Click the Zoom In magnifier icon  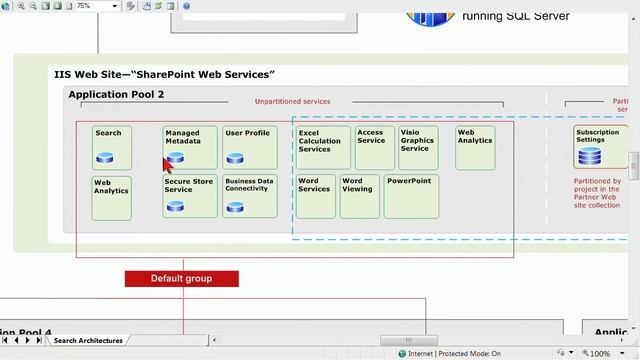click(x=21, y=6)
